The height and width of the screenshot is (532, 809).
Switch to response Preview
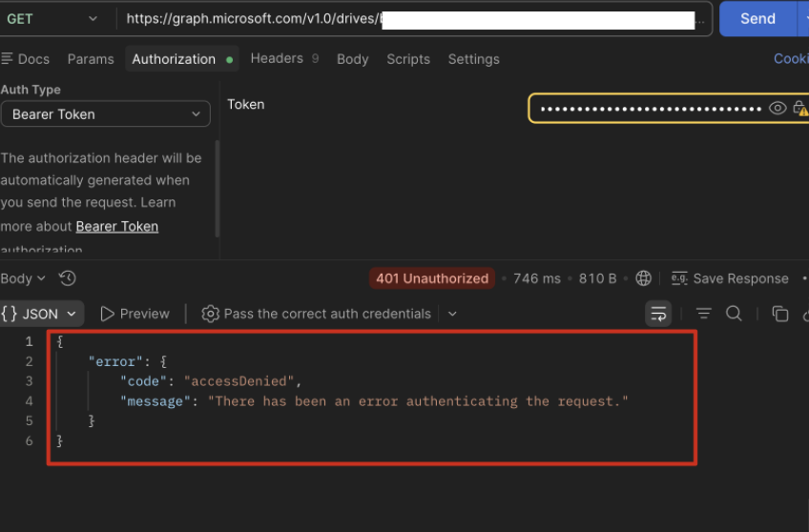tap(135, 314)
